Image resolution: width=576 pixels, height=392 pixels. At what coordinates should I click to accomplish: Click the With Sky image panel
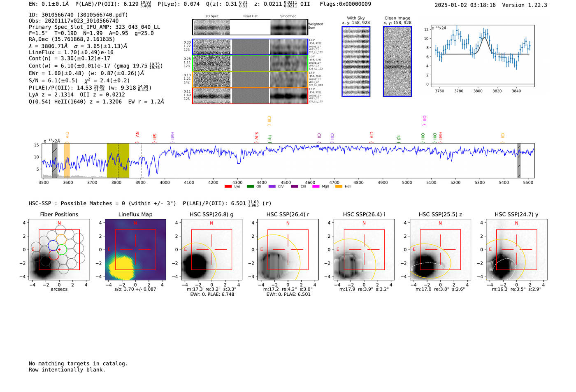pos(356,61)
